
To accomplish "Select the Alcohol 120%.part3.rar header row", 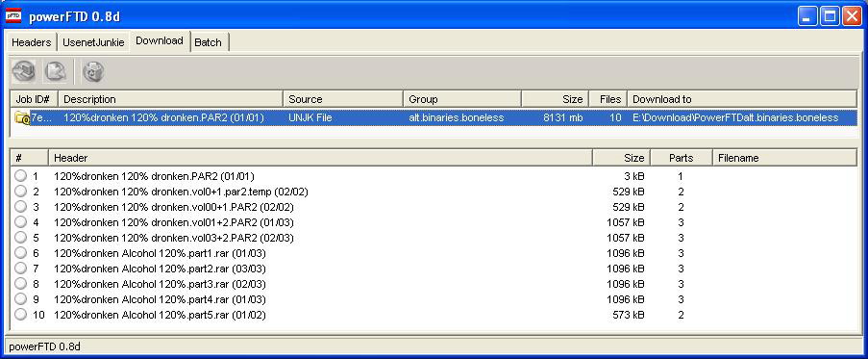I will coord(434,284).
